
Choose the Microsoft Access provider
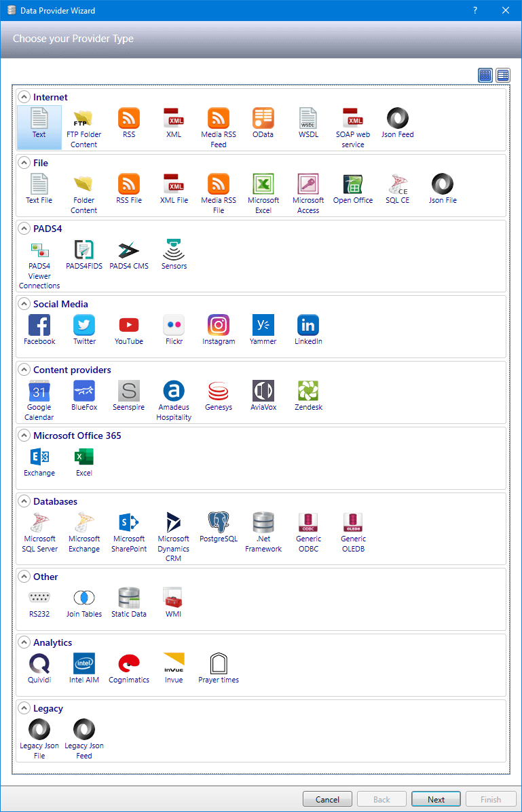click(308, 193)
